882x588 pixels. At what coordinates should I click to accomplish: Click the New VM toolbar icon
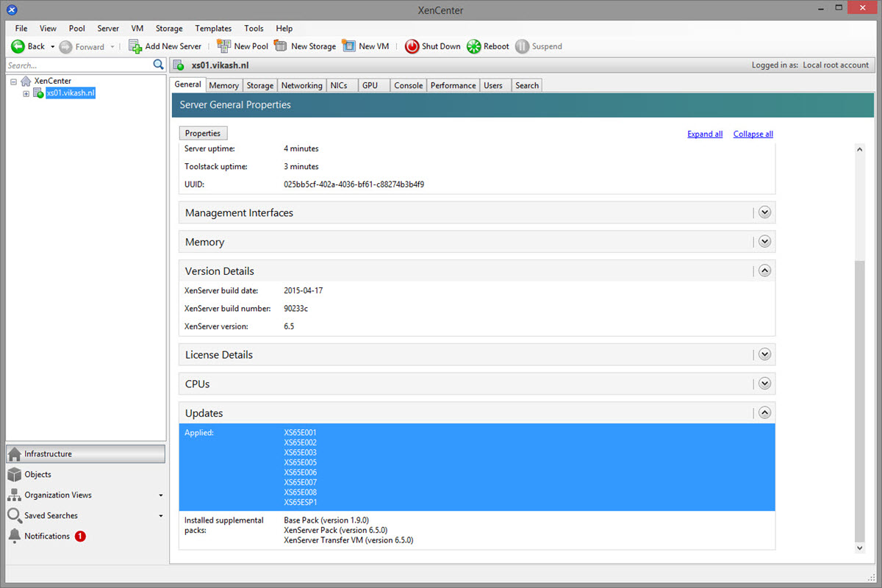click(x=348, y=46)
